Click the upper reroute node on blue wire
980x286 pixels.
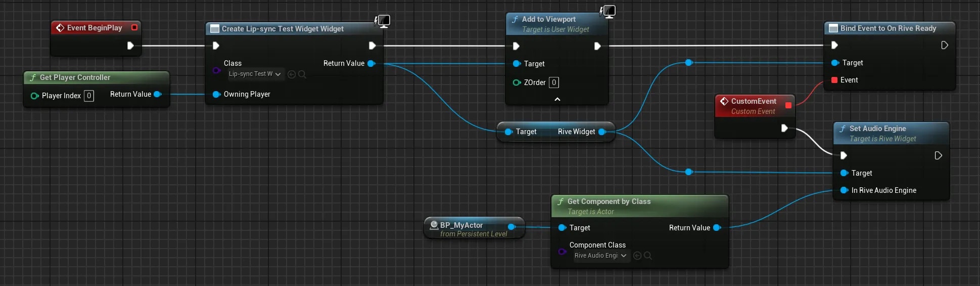[x=689, y=63]
